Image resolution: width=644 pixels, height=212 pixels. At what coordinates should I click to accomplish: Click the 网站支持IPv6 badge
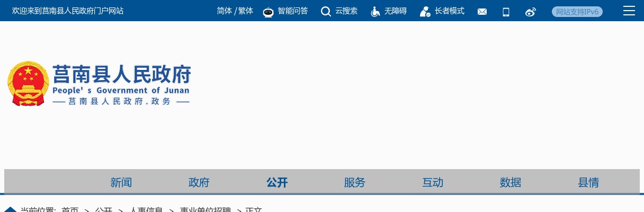click(x=577, y=12)
